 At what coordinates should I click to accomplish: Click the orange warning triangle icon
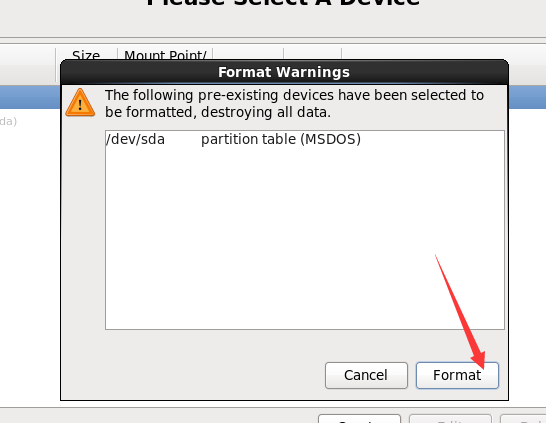[x=80, y=102]
